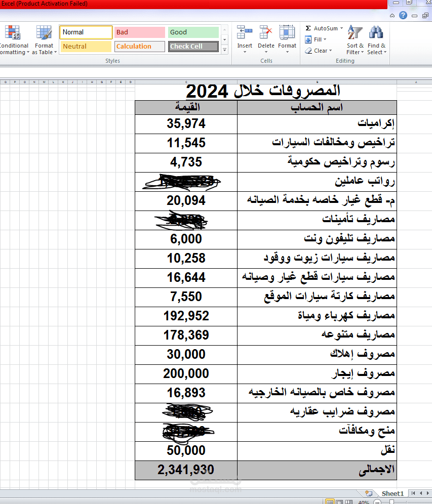Select the Sheet1 tab
The image size is (432, 504).
click(392, 493)
